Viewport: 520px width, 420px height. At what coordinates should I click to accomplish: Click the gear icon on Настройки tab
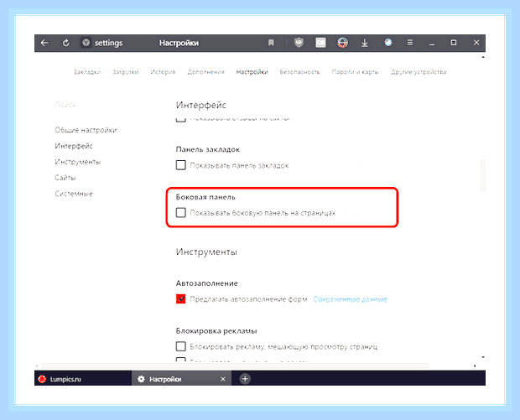pos(141,379)
